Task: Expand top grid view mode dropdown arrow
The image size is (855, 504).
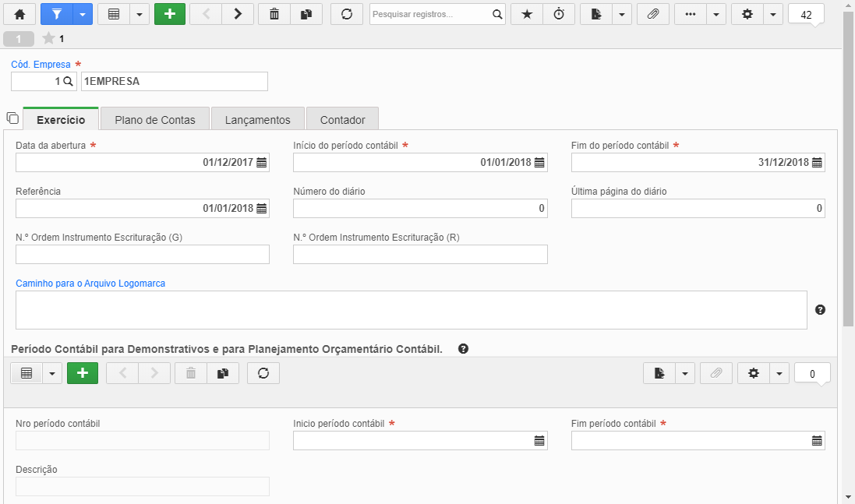Action: pyautogui.click(x=139, y=14)
